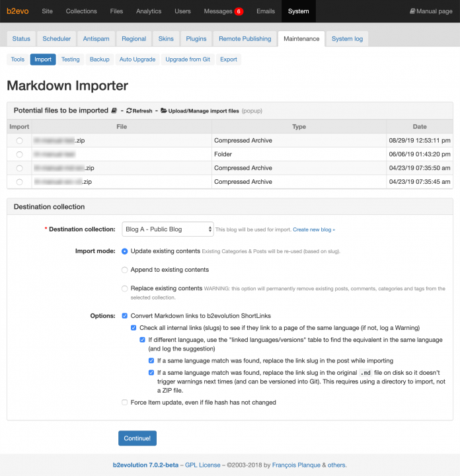Open the Emails menu

tap(266, 11)
